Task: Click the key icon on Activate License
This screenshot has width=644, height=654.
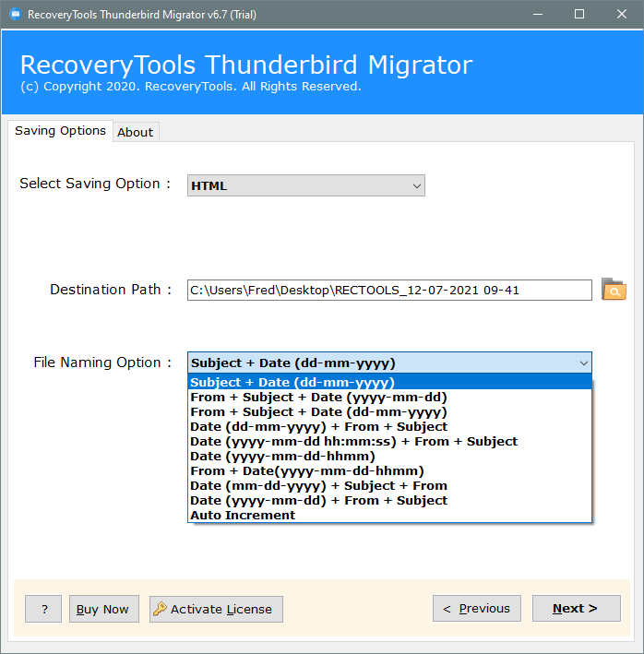Action: (x=160, y=609)
